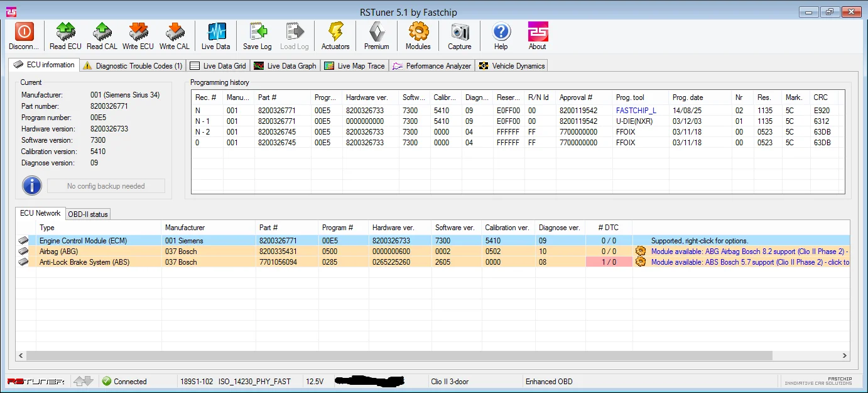
Task: Click the Engine Control Module chip icon
Action: tap(24, 240)
